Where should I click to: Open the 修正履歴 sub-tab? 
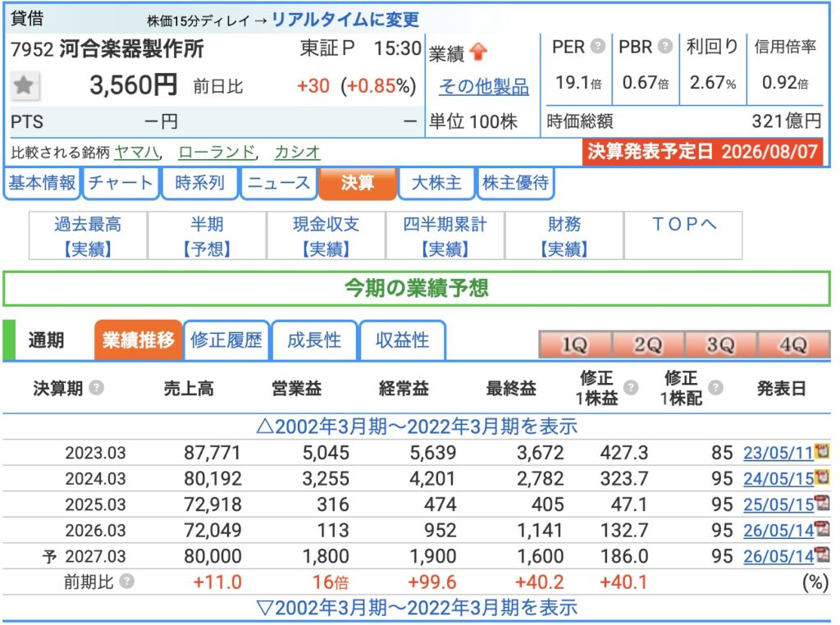pos(226,340)
